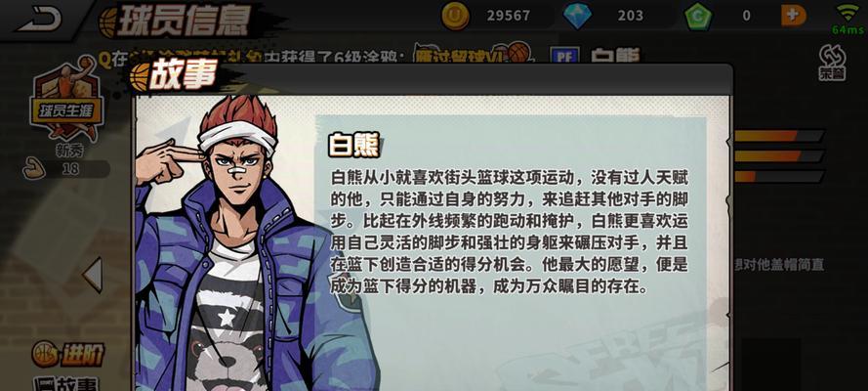Screen dimensions: 868x391
Task: Click the second orange stat bar
Action: click(778, 156)
